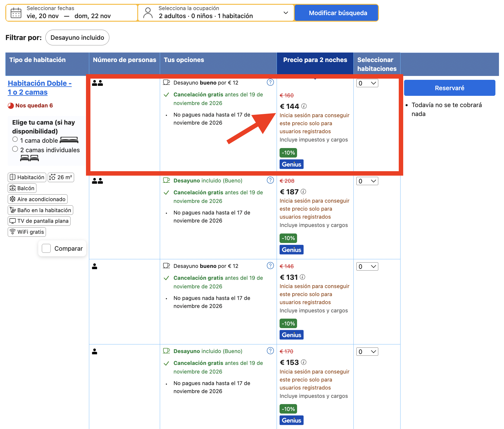Select the '2 camas individuales' radio option
Viewport: 504px width, 429px height.
click(15, 149)
